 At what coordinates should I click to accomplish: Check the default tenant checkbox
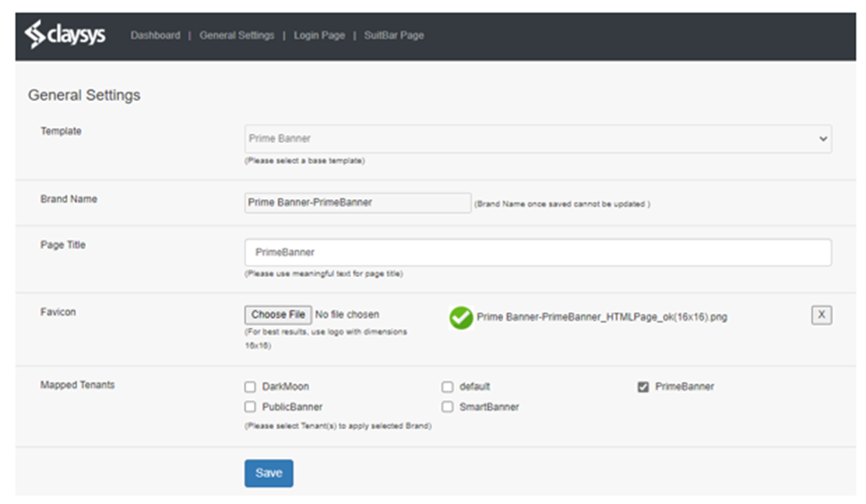pos(448,386)
